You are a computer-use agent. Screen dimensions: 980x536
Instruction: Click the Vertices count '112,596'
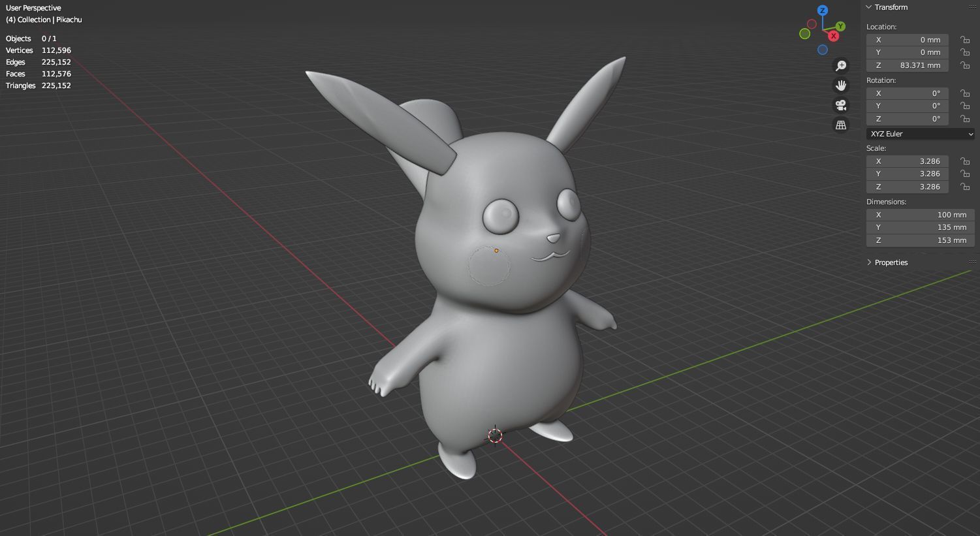pos(56,50)
